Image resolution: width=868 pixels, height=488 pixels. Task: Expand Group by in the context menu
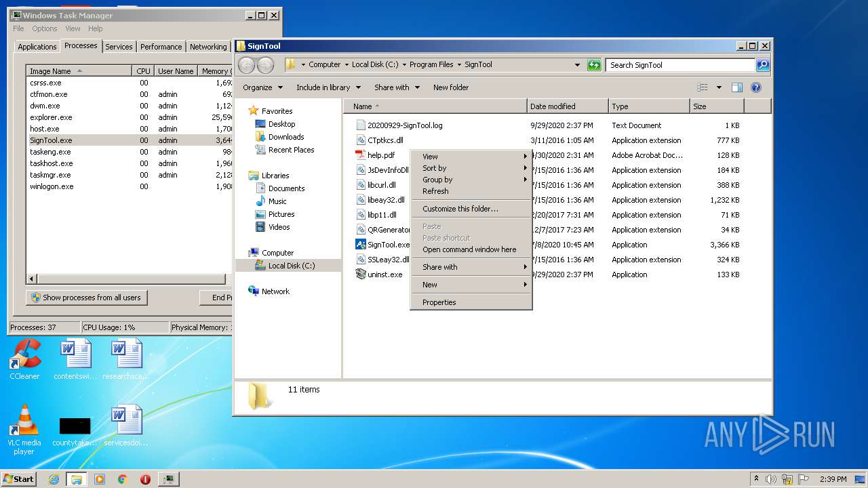point(471,180)
